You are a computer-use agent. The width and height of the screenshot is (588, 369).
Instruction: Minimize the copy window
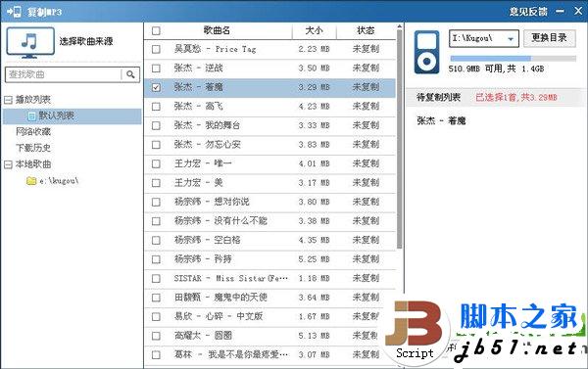(560, 11)
